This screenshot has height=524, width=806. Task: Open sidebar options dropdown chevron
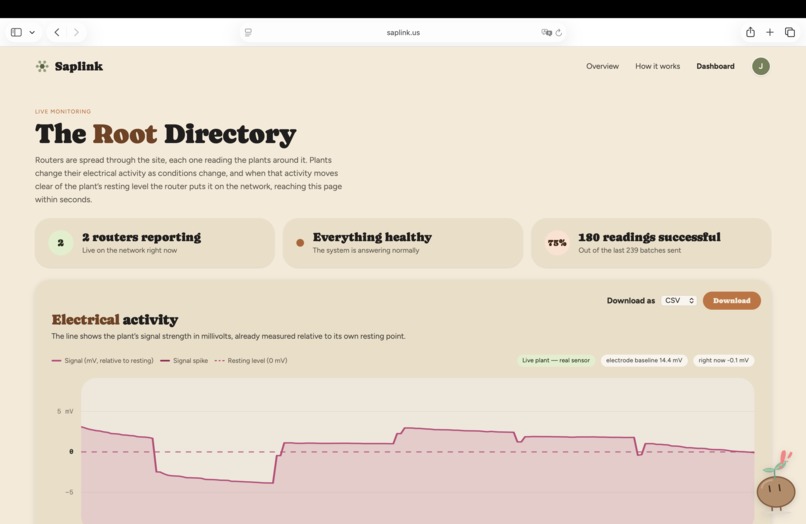[x=32, y=32]
